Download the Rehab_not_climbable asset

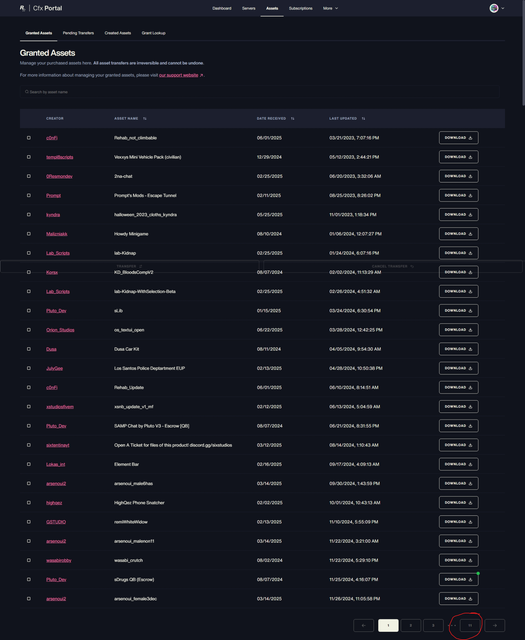tap(458, 138)
